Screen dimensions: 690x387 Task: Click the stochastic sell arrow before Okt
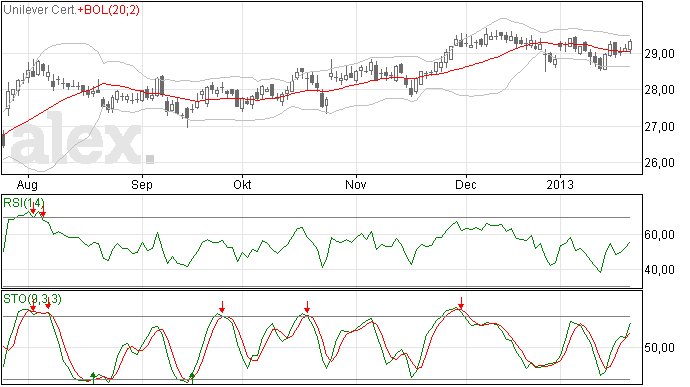point(222,307)
